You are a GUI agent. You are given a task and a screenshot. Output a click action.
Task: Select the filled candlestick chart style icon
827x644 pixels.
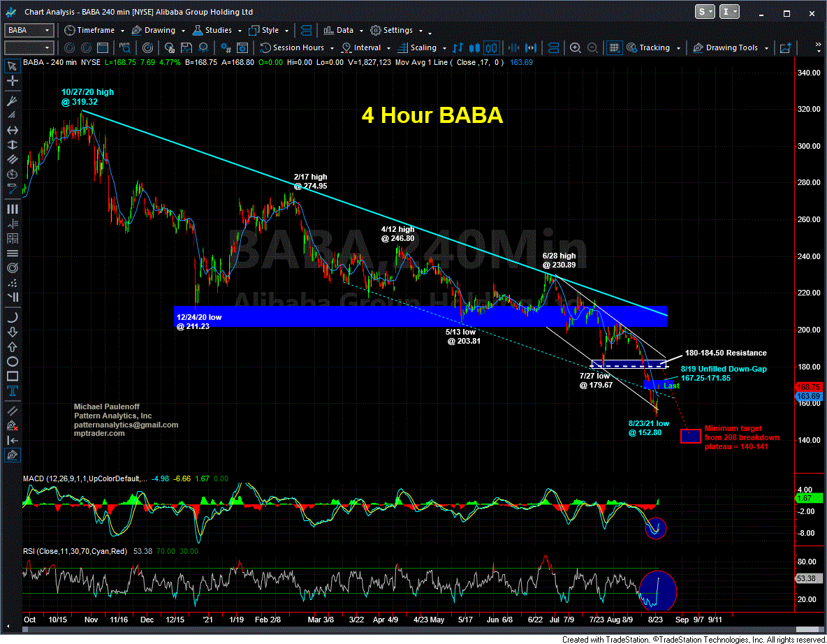pyautogui.click(x=474, y=48)
